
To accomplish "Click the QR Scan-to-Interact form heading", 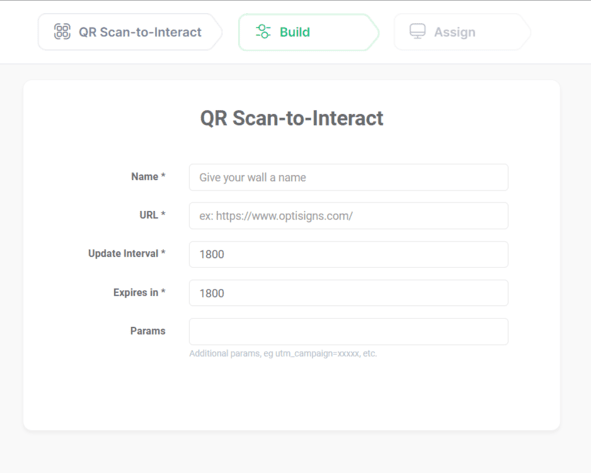I will 292,118.
